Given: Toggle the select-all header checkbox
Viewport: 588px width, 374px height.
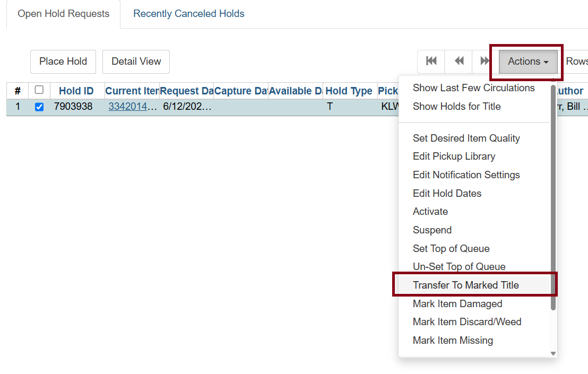Looking at the screenshot, I should pos(39,90).
